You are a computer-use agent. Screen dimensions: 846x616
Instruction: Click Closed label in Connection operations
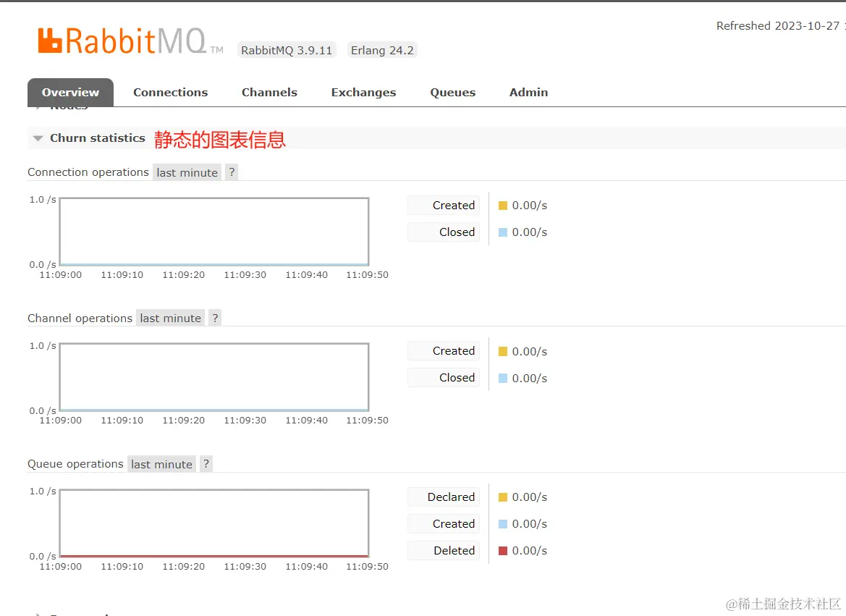point(444,232)
